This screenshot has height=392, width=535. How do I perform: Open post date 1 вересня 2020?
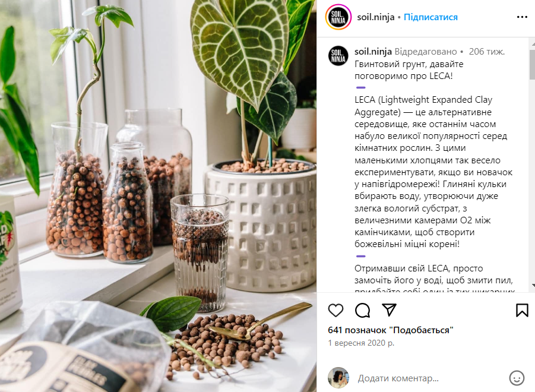click(x=361, y=343)
